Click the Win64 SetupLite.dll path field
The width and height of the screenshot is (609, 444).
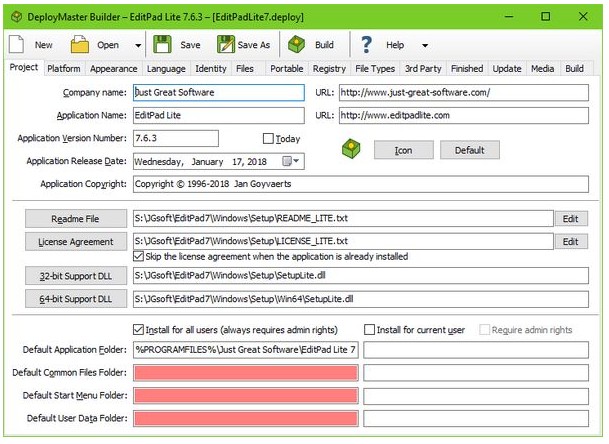(361, 299)
